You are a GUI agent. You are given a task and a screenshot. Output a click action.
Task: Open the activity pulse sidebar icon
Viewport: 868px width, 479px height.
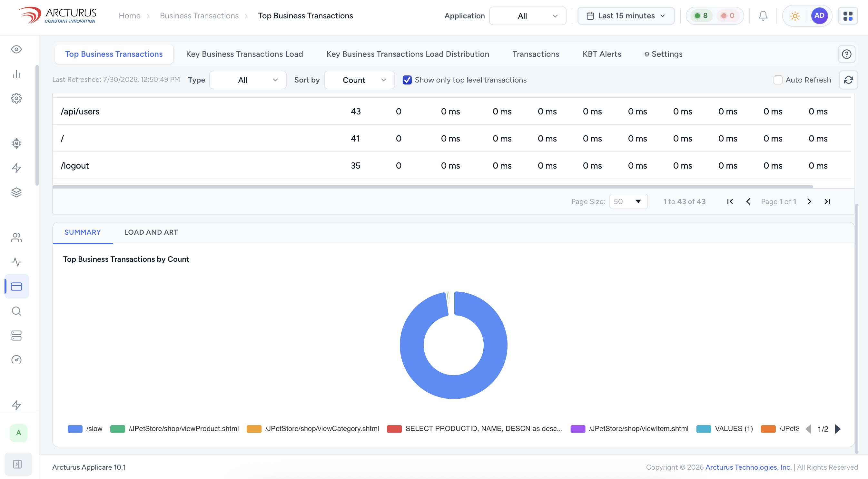coord(16,262)
